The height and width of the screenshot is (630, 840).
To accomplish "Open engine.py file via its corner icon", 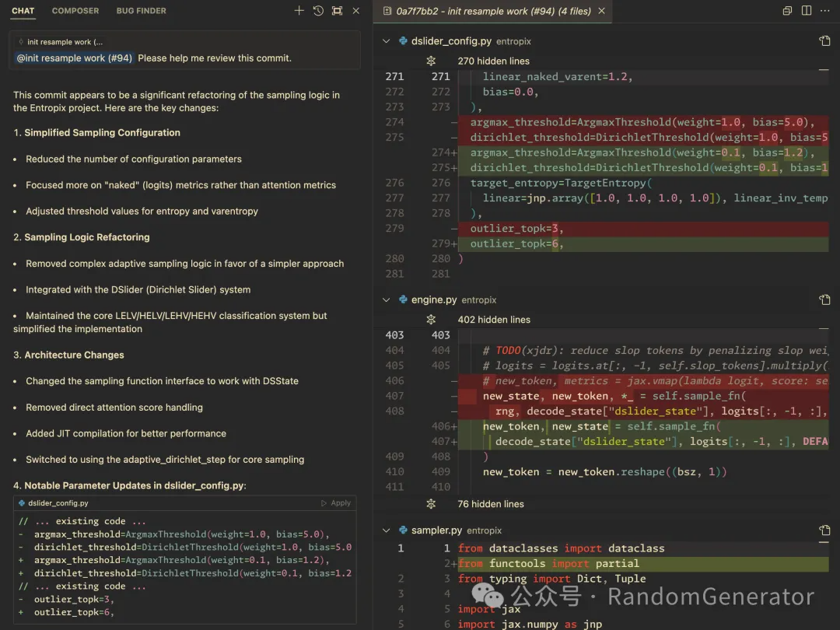I will pyautogui.click(x=824, y=300).
